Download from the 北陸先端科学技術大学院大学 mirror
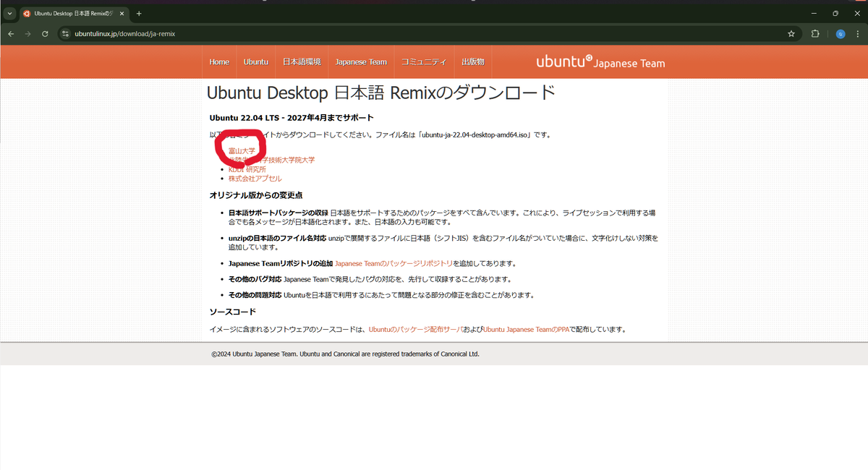This screenshot has height=470, width=868. [x=271, y=160]
